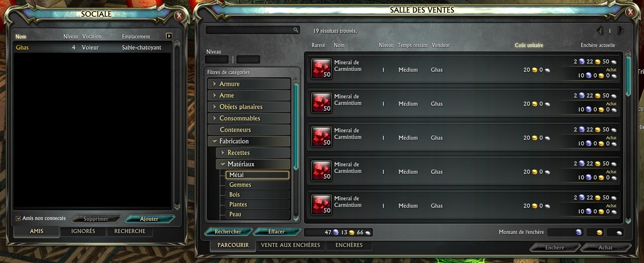Click the first Minerai de Carmintium item icon
Image resolution: width=644 pixels, height=263 pixels.
pos(321,69)
